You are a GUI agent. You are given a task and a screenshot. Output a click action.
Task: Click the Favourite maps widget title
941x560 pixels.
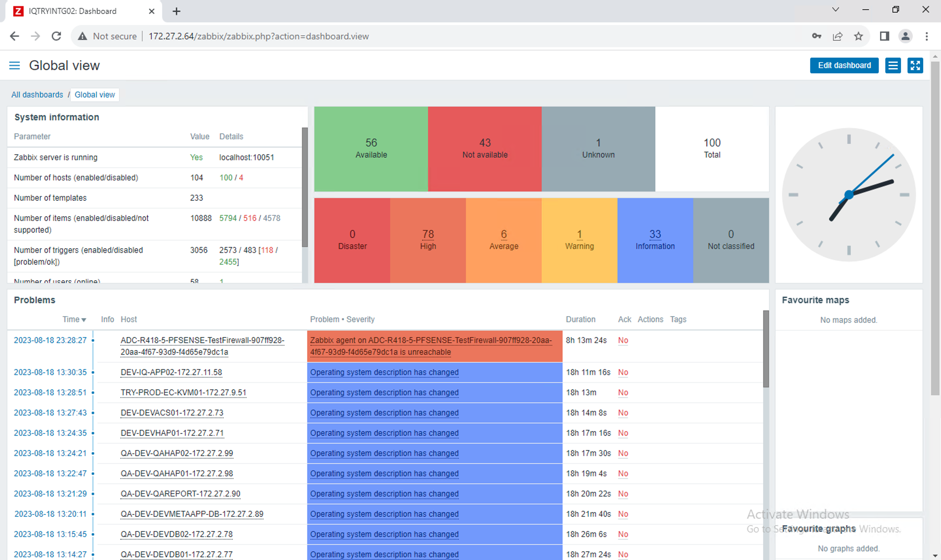click(x=815, y=300)
